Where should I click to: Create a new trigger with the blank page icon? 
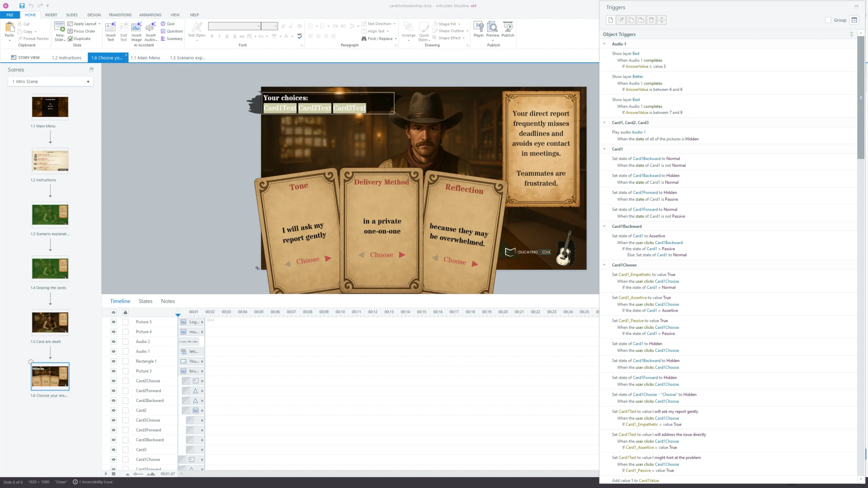611,20
